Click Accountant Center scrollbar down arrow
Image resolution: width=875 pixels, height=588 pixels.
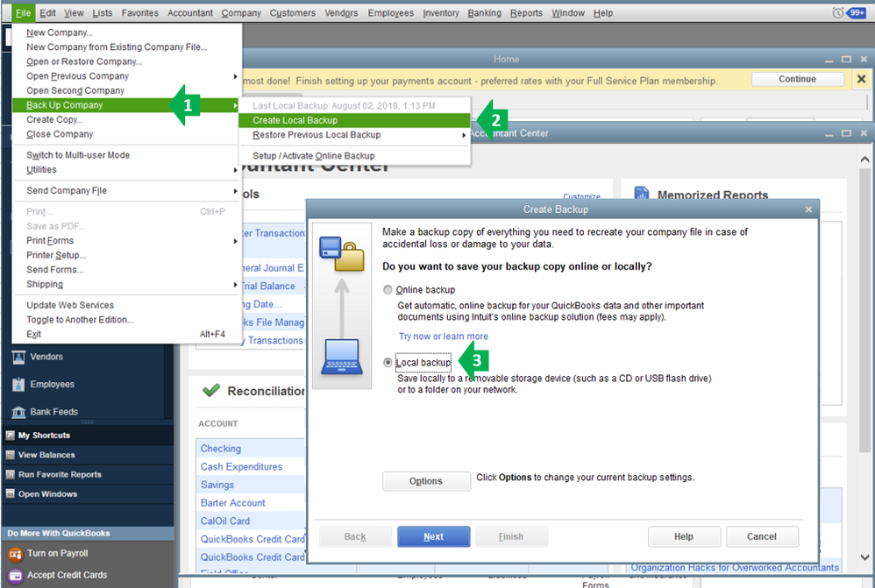click(x=864, y=556)
